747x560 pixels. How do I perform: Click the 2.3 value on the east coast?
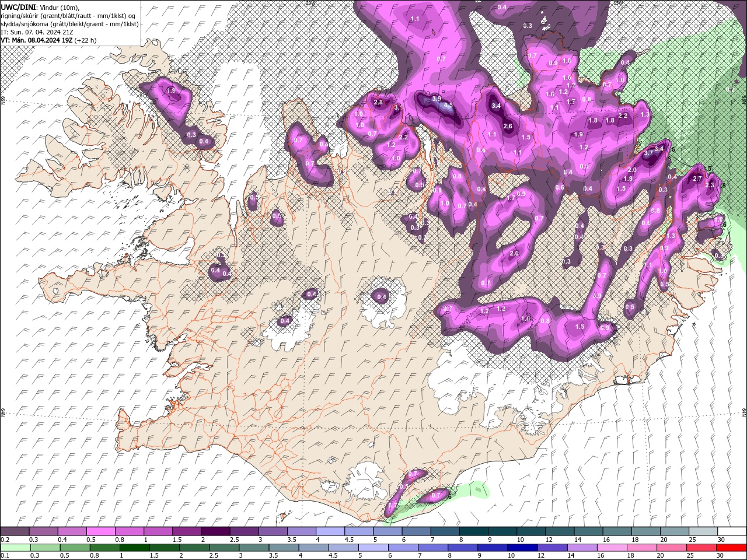pyautogui.click(x=710, y=185)
